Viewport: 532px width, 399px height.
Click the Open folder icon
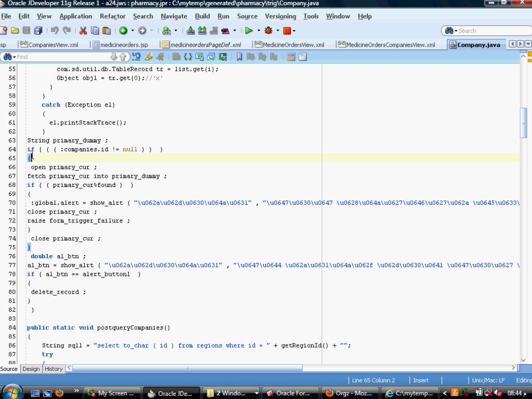point(15,31)
